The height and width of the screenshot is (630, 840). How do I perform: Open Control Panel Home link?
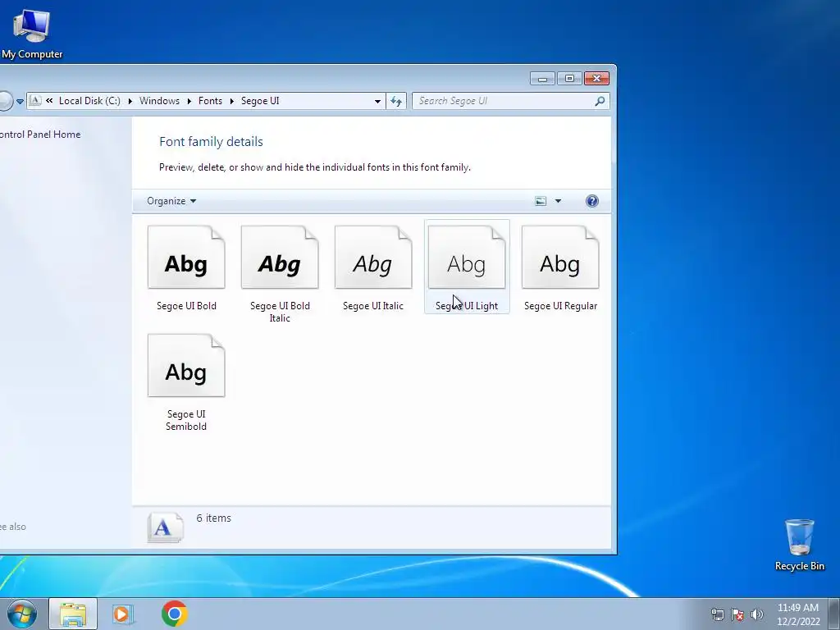40,135
